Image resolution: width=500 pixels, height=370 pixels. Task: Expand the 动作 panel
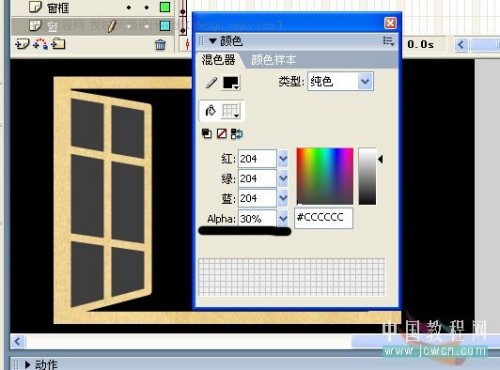point(28,365)
